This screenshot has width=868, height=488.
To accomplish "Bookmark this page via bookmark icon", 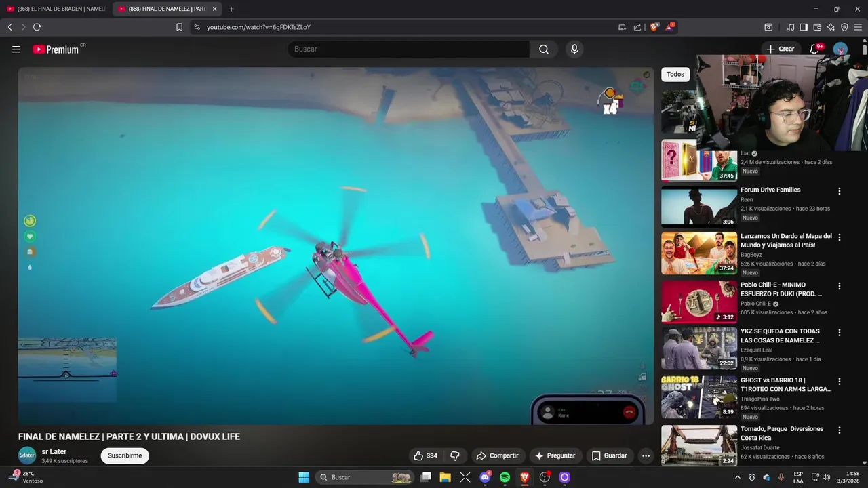I will 179,27.
